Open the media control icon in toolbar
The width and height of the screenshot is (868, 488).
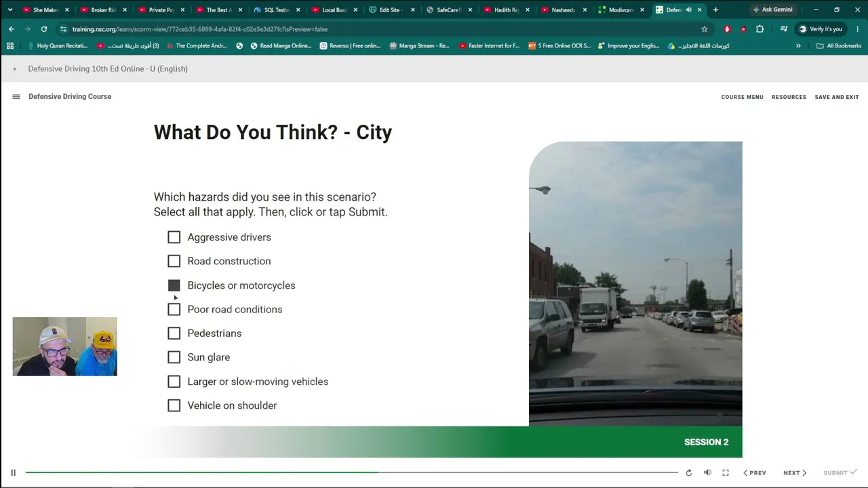click(x=784, y=29)
